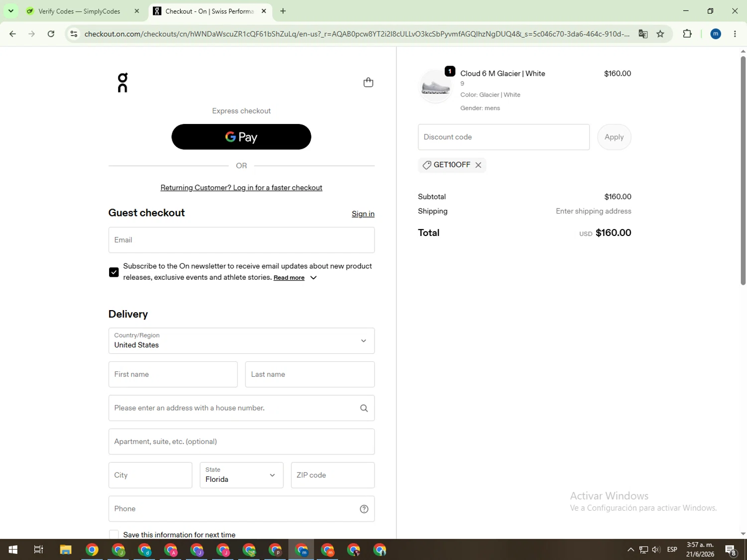Open the Chrome taskbar icon with 'd' badge
This screenshot has height=560, width=747.
(144, 550)
